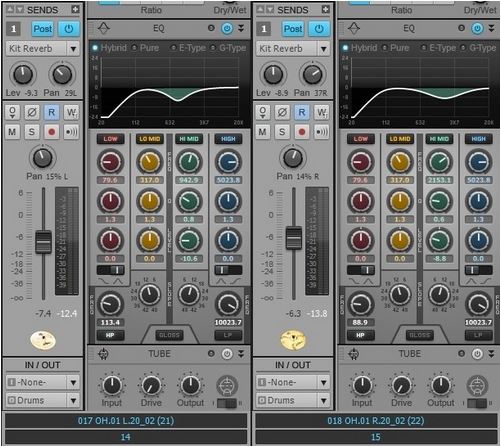Toggle write automation on OH.01 L
Image resolution: width=501 pixels, height=446 pixels.
(x=71, y=112)
